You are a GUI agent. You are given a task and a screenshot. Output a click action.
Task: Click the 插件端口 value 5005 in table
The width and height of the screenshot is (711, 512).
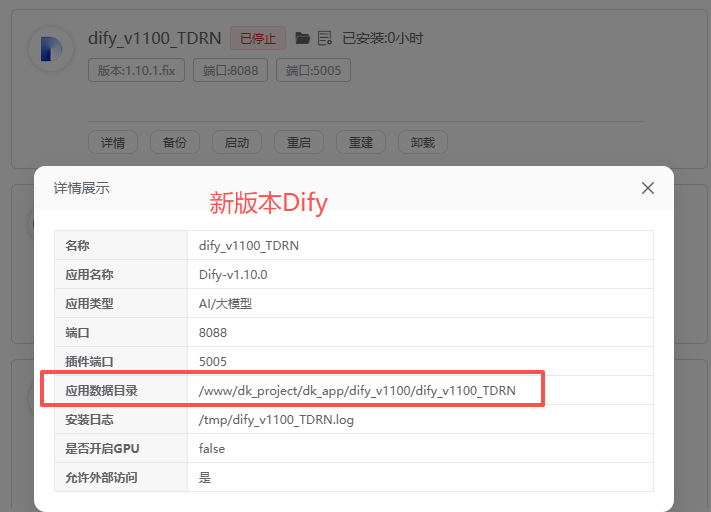pos(213,362)
